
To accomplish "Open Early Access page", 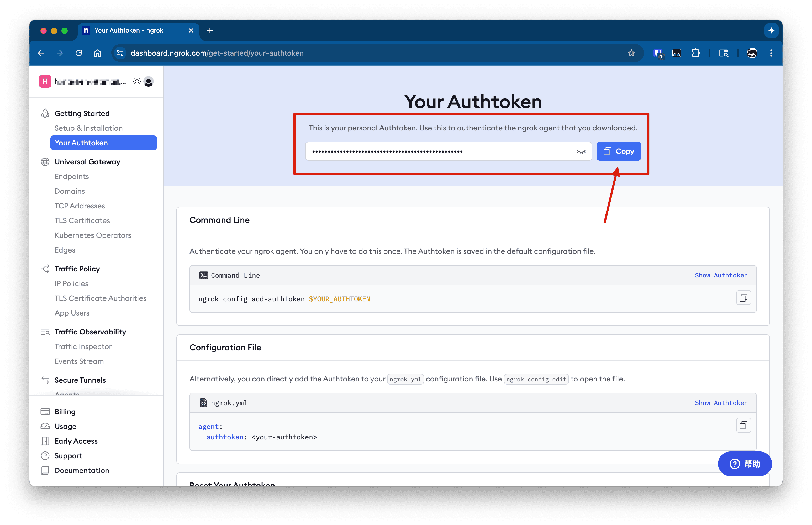I will (x=76, y=441).
